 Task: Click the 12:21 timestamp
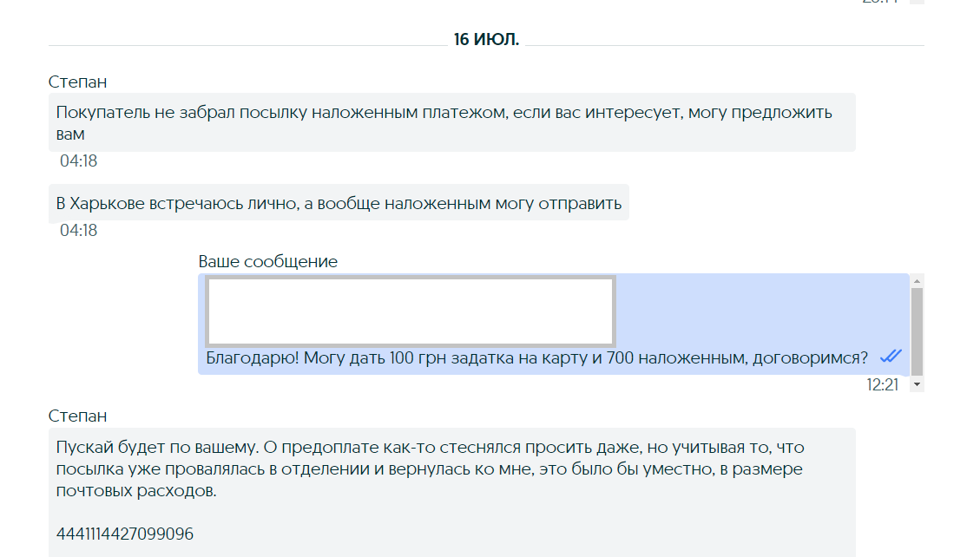pos(882,385)
